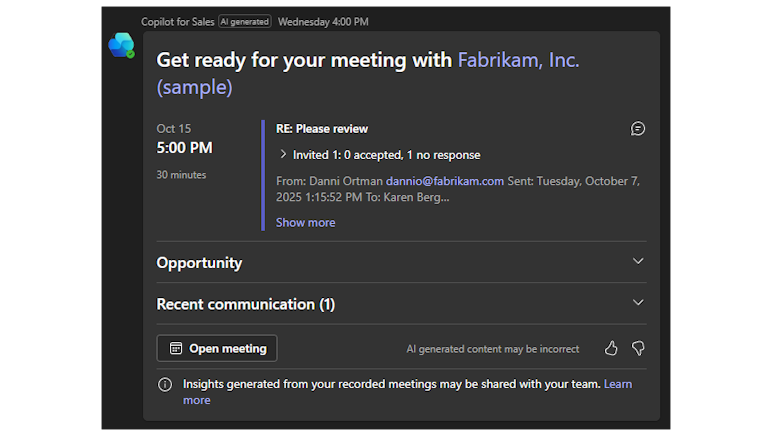Image resolution: width=780 pixels, height=440 pixels.
Task: Expand the invited attendees chevron
Action: coord(284,155)
